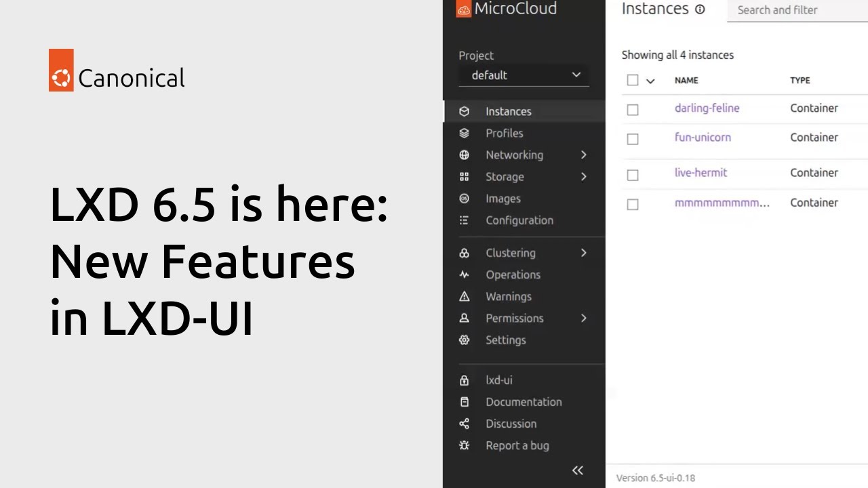Click Container type in darling-feline row

[x=814, y=108]
